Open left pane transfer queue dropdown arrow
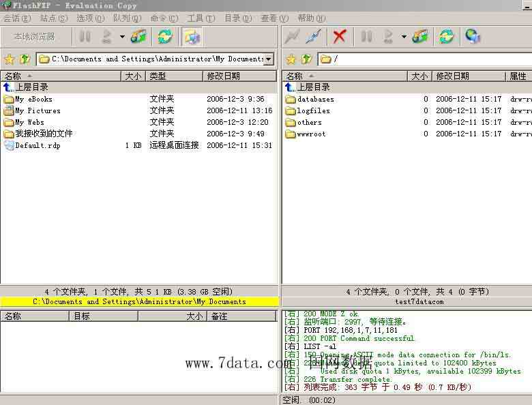 pos(122,37)
